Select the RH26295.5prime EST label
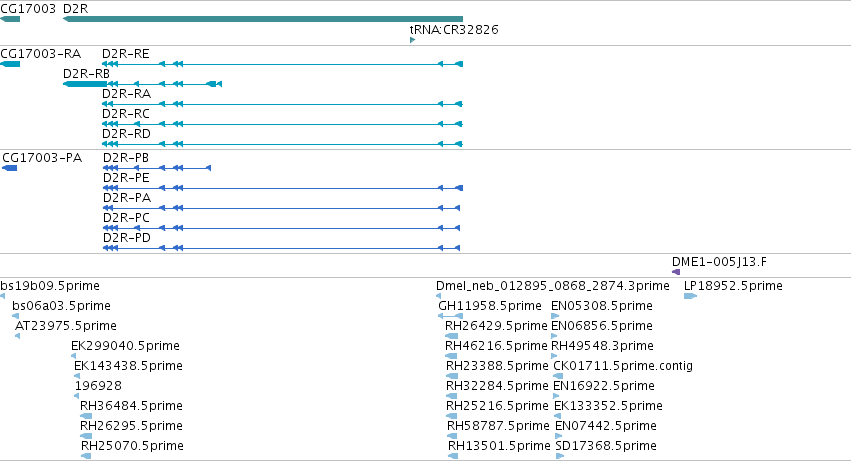This screenshot has width=851, height=461. pyautogui.click(x=131, y=427)
